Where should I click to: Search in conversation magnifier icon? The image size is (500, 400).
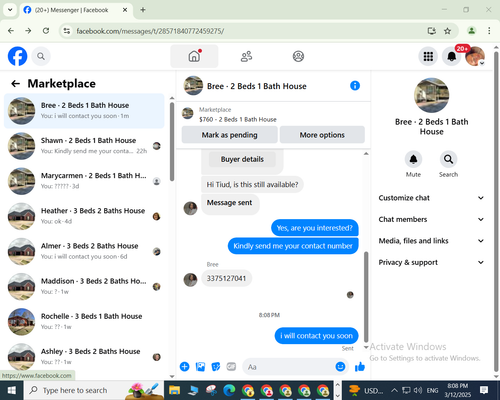click(x=448, y=159)
